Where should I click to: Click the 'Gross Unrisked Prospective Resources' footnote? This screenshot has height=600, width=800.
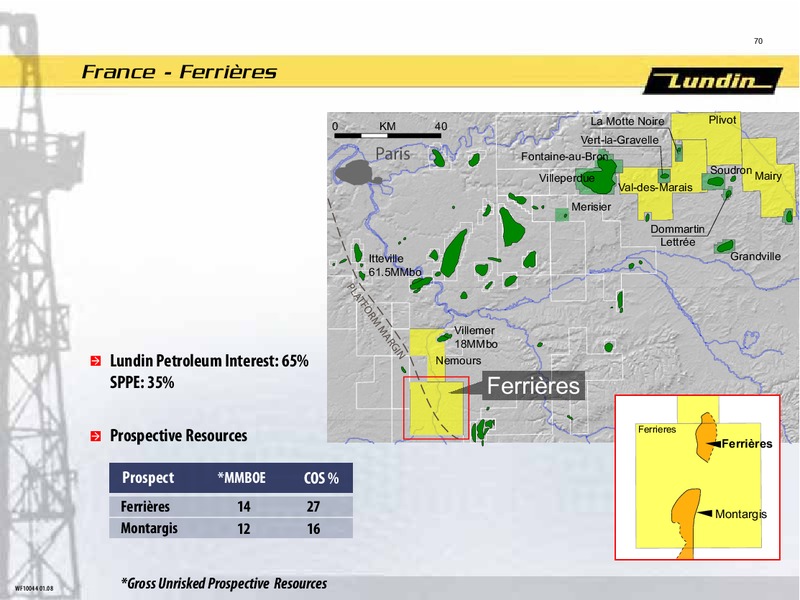point(224,583)
